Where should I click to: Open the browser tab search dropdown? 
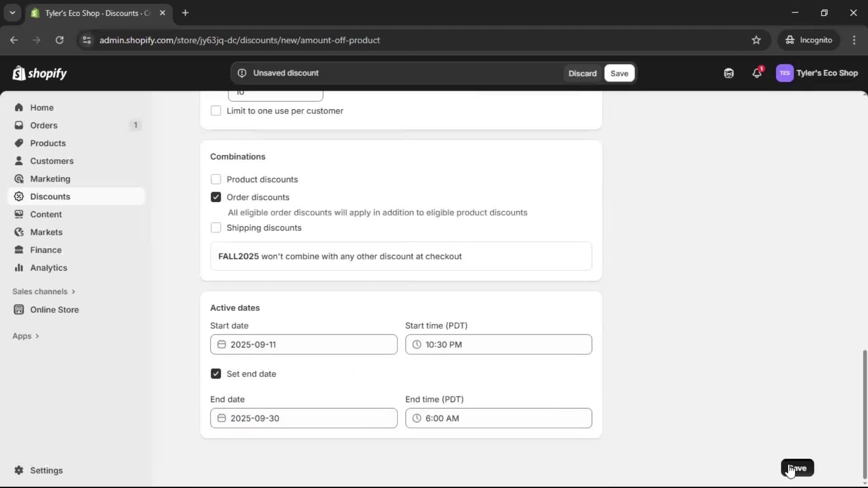pos(13,13)
